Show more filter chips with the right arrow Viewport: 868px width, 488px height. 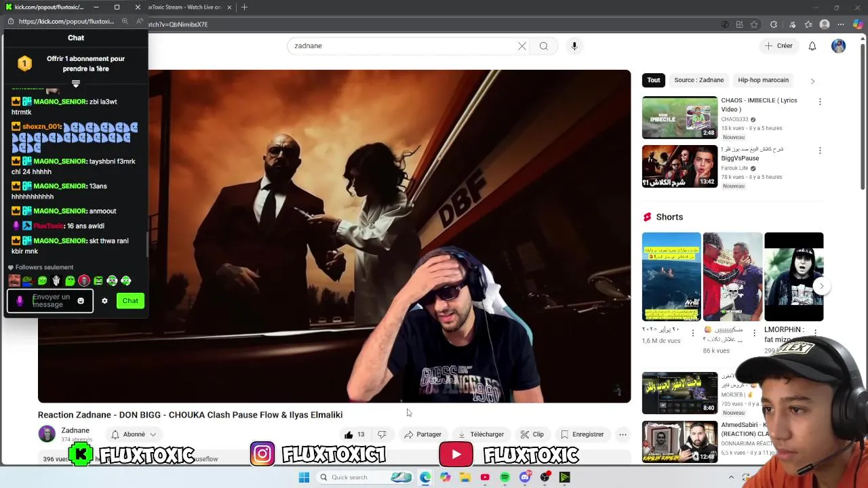pyautogui.click(x=812, y=81)
